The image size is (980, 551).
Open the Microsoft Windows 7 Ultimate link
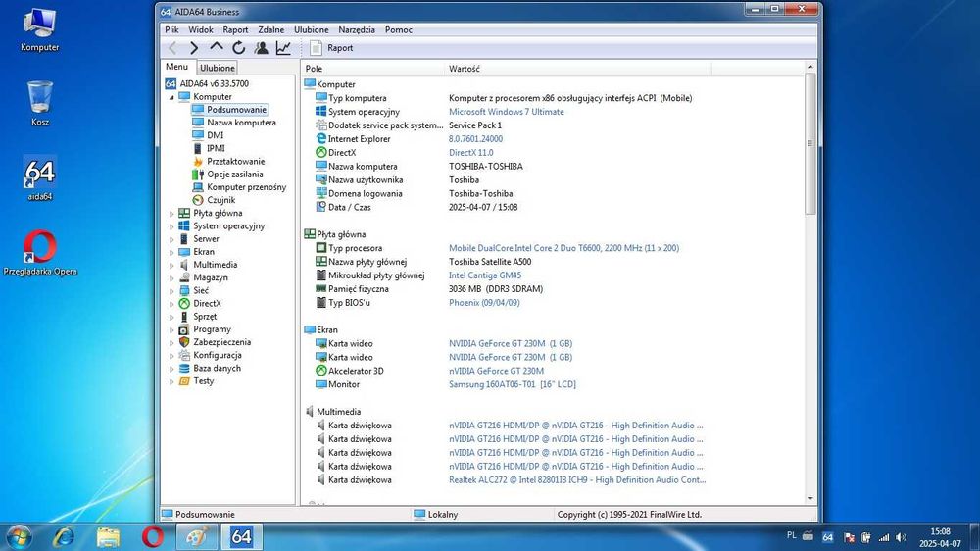[x=507, y=112]
